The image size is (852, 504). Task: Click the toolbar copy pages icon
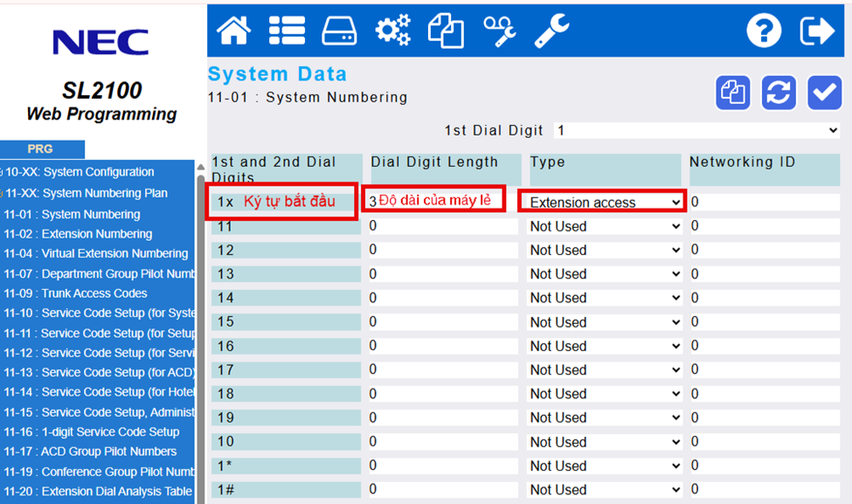point(446,31)
